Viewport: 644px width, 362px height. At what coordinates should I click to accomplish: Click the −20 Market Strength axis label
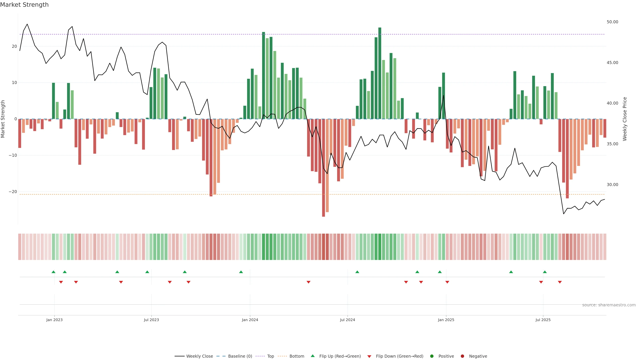(x=13, y=192)
